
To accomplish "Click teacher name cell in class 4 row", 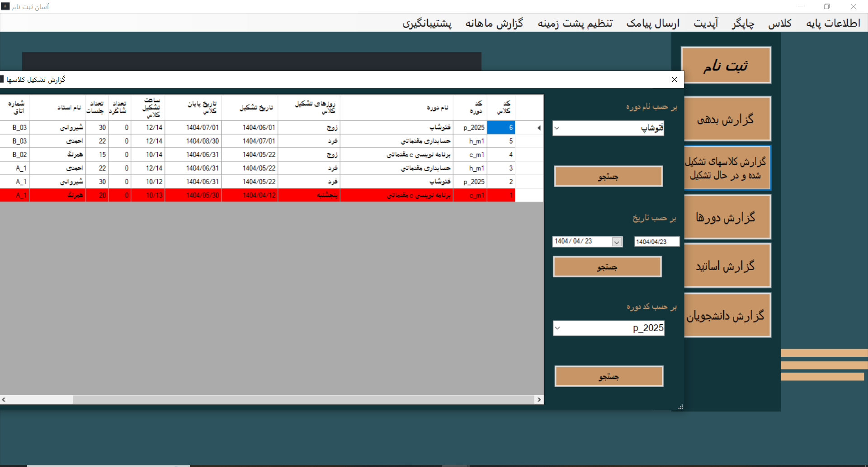I will pos(57,155).
